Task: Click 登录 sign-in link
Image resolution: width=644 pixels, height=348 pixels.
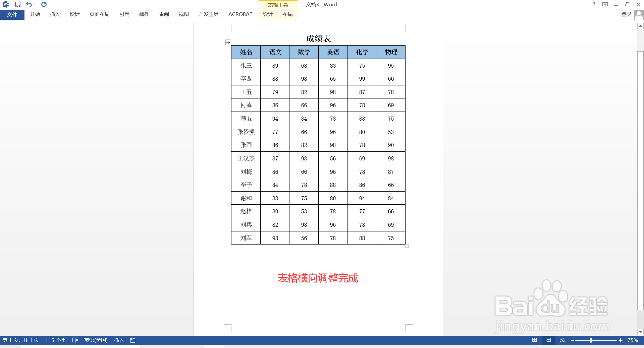Action: click(626, 14)
